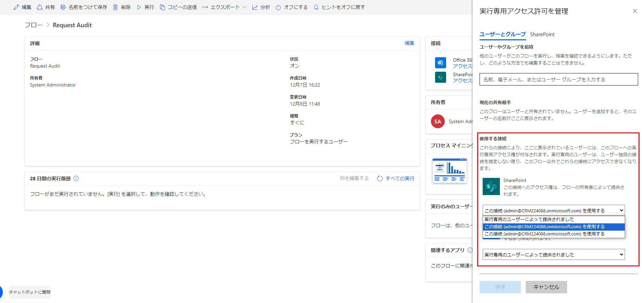Click 列を編集する link

click(x=354, y=178)
